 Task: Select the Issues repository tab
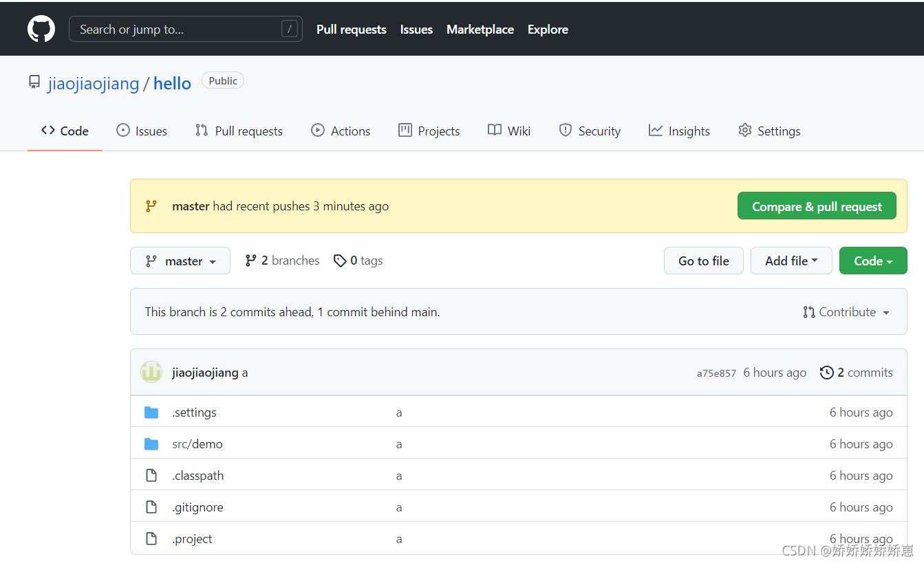click(142, 130)
